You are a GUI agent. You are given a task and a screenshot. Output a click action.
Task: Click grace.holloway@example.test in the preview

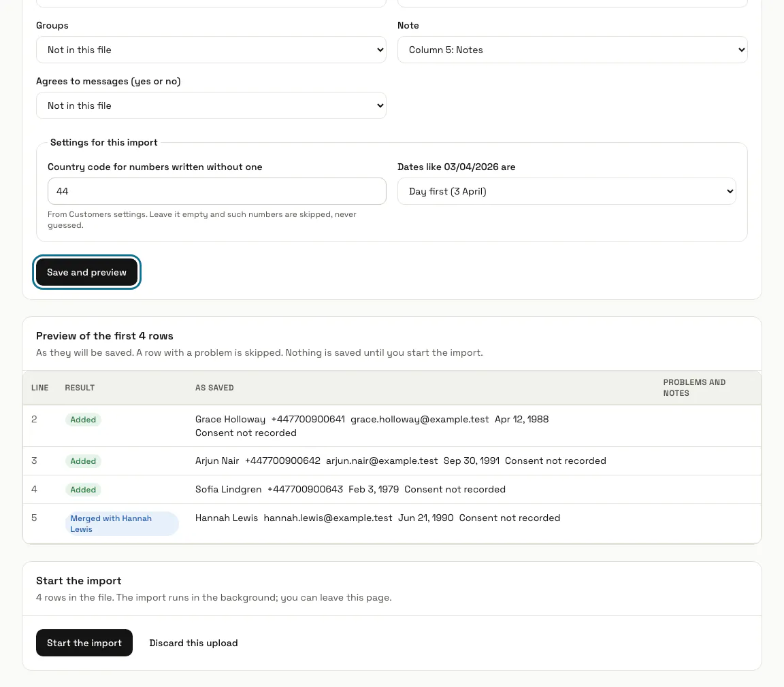click(x=419, y=419)
